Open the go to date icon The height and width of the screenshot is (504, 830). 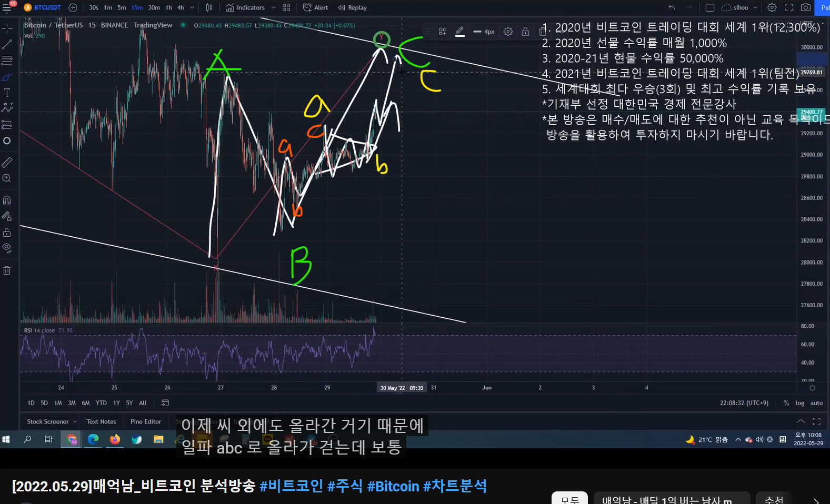point(165,403)
